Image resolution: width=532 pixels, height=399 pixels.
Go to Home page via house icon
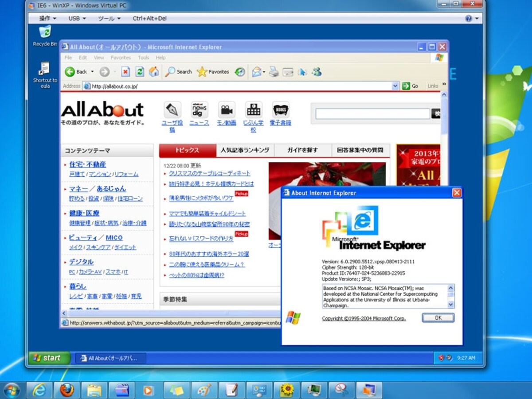[154, 72]
